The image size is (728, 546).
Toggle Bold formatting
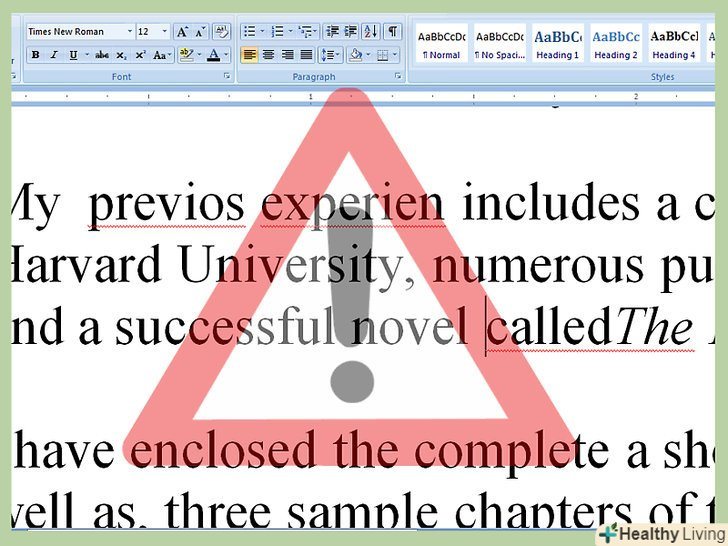pyautogui.click(x=35, y=55)
